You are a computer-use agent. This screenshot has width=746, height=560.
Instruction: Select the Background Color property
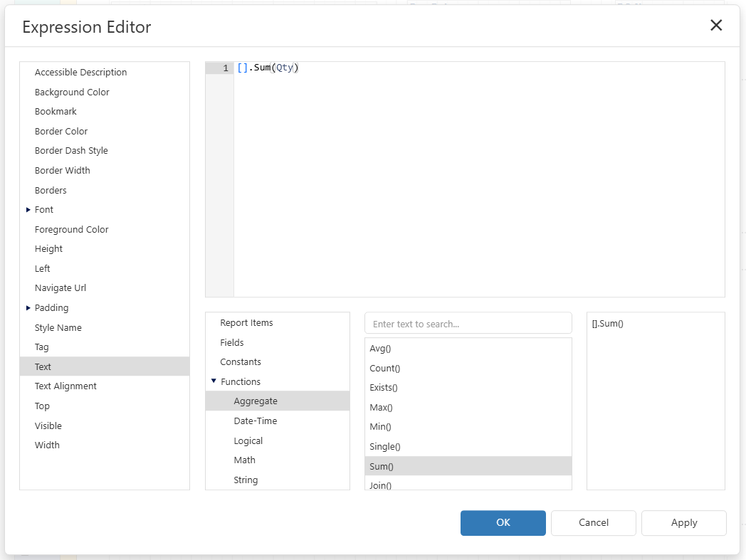point(72,93)
